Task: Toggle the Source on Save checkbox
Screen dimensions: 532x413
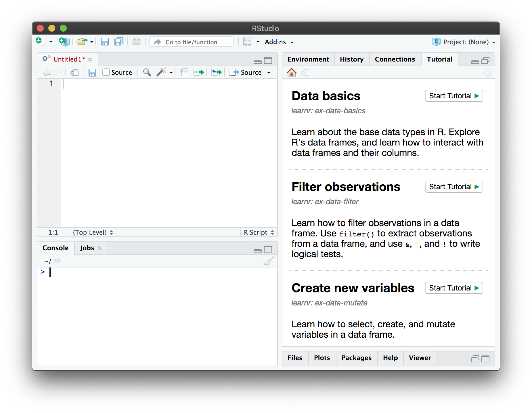Action: tap(106, 72)
